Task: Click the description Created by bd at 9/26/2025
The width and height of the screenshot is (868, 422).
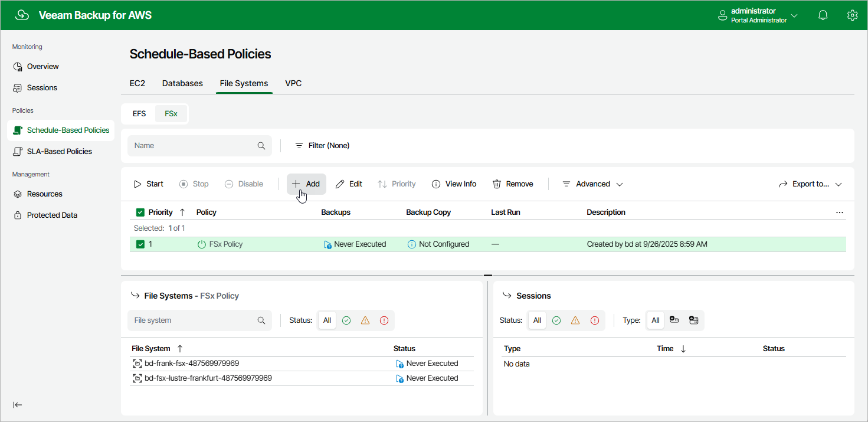Action: coord(647,244)
